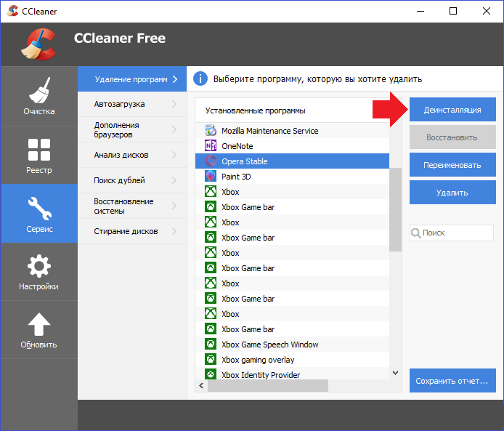Select the Paint 3D row
The width and height of the screenshot is (504, 431).
point(293,177)
